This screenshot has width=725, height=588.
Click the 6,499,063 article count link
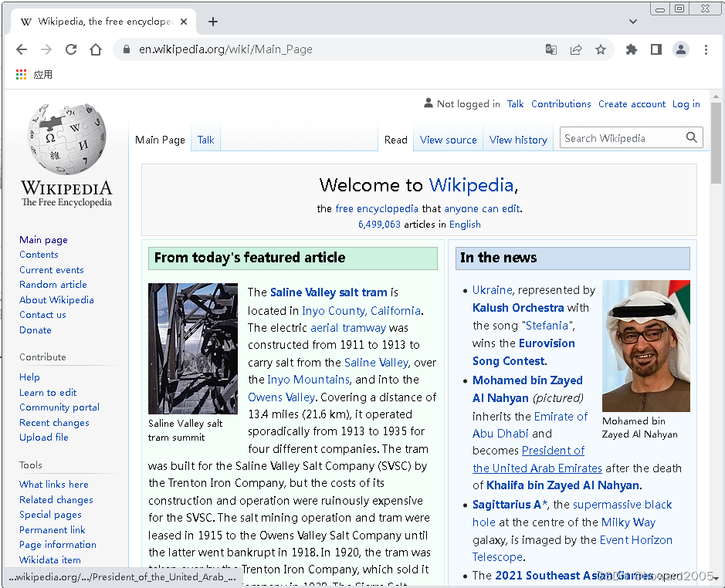[x=379, y=225]
